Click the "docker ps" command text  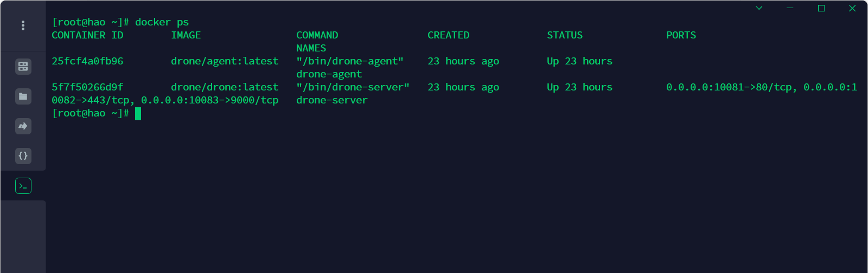[x=162, y=22]
